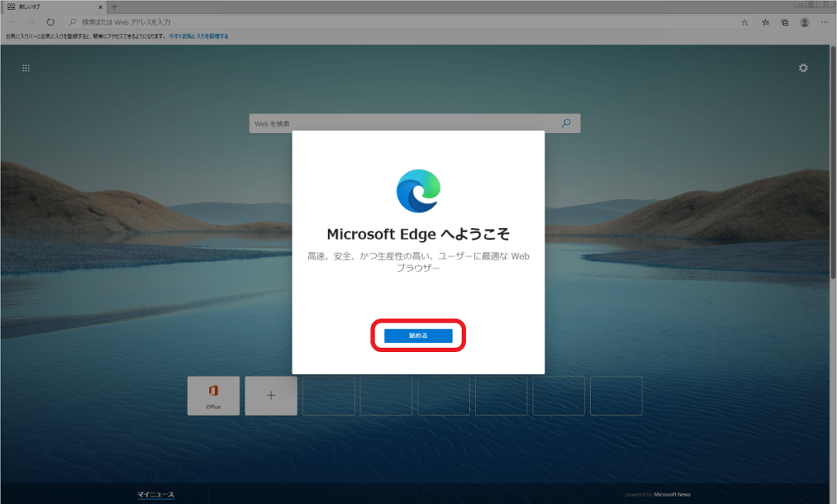Viewport: 837px width, 504px height.
Task: Open the three-dot settings and more menu
Action: click(824, 22)
